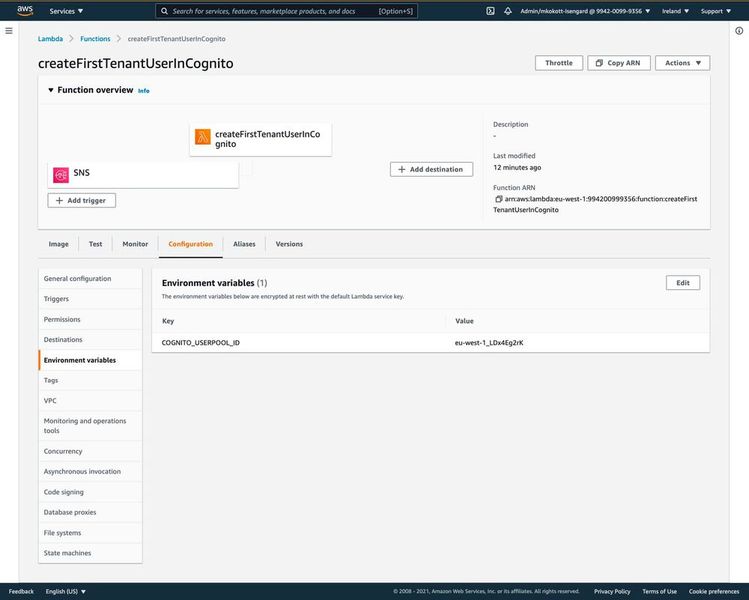Click the Copy ARN button
Viewport: 749px width, 600px height.
(x=619, y=63)
